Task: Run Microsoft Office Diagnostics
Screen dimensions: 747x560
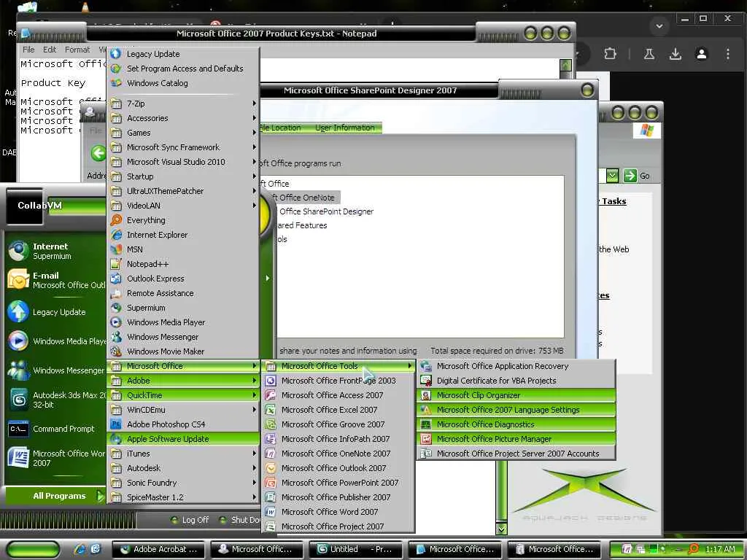Action: [516, 424]
